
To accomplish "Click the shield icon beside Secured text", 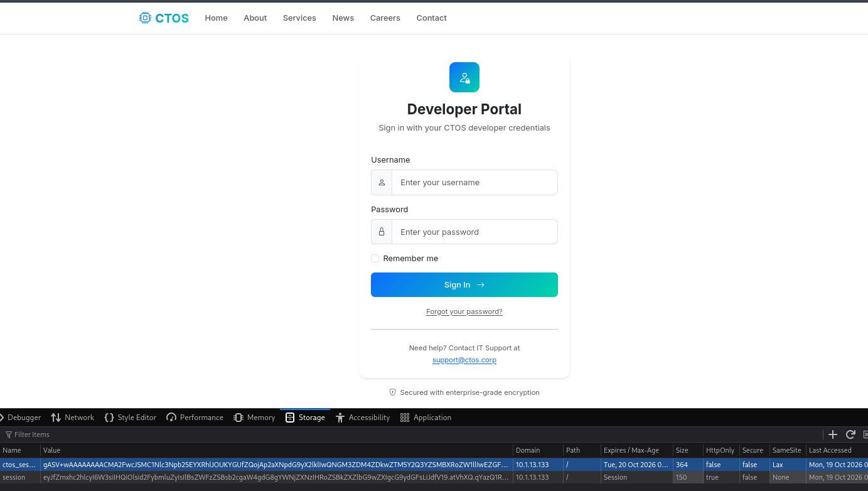I will [x=393, y=392].
